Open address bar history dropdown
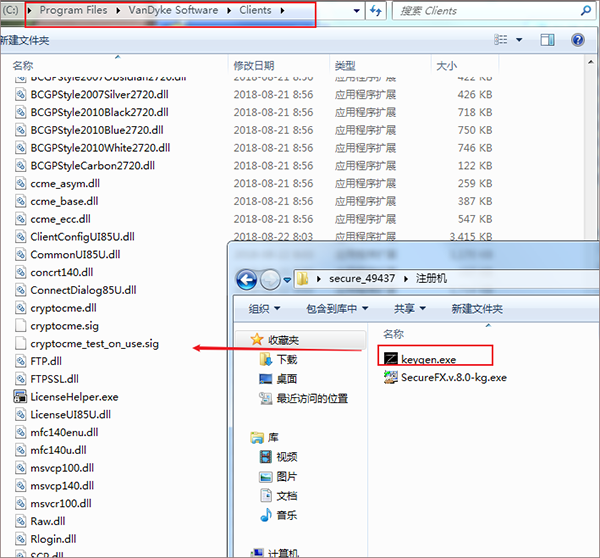 357,11
